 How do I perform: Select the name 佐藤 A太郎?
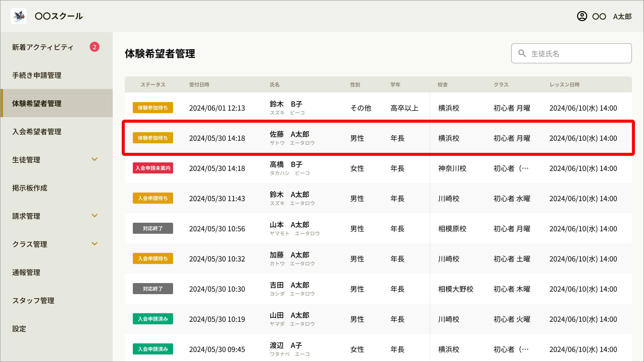[290, 134]
